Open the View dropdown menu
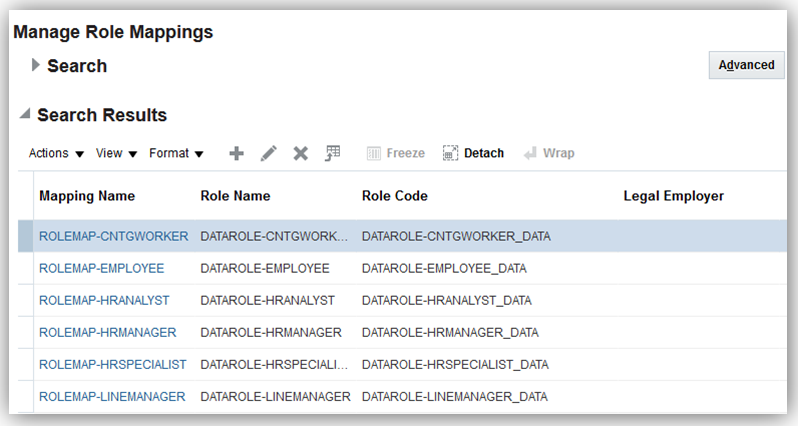Image resolution: width=798 pixels, height=426 pixels. (x=116, y=153)
